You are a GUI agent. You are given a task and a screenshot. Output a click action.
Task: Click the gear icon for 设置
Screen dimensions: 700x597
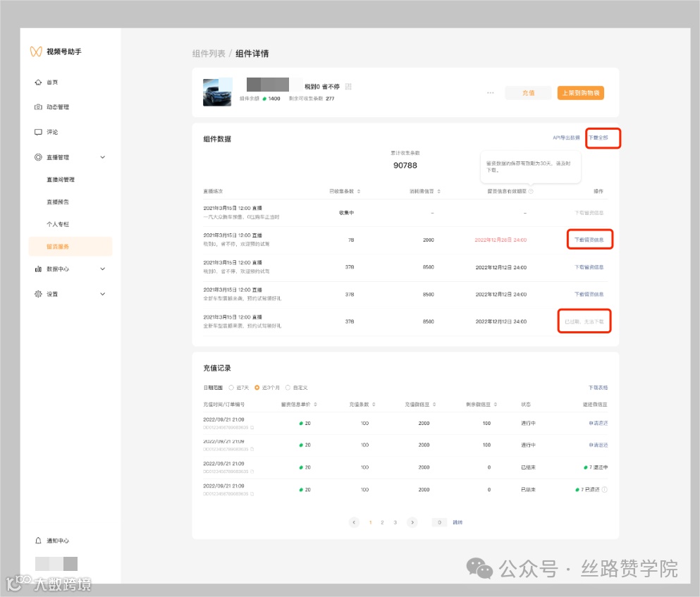38,294
